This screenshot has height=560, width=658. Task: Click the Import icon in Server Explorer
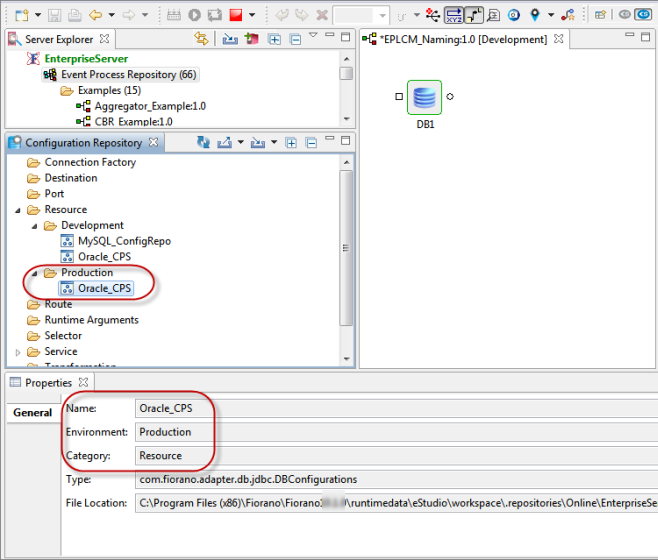[x=230, y=39]
